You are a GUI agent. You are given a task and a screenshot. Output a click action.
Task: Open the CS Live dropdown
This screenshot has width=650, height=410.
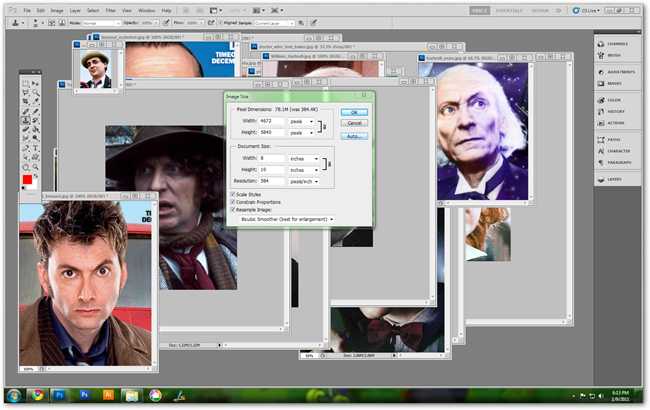click(586, 10)
